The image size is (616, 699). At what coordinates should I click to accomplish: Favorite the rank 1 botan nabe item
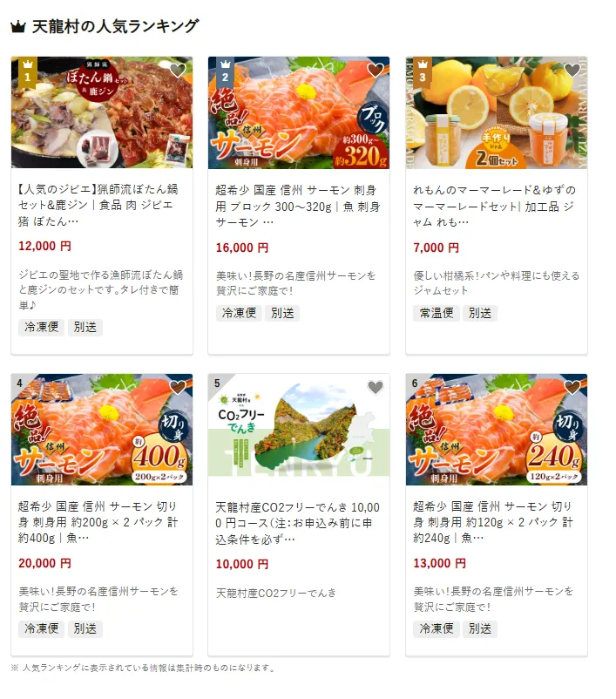(178, 70)
